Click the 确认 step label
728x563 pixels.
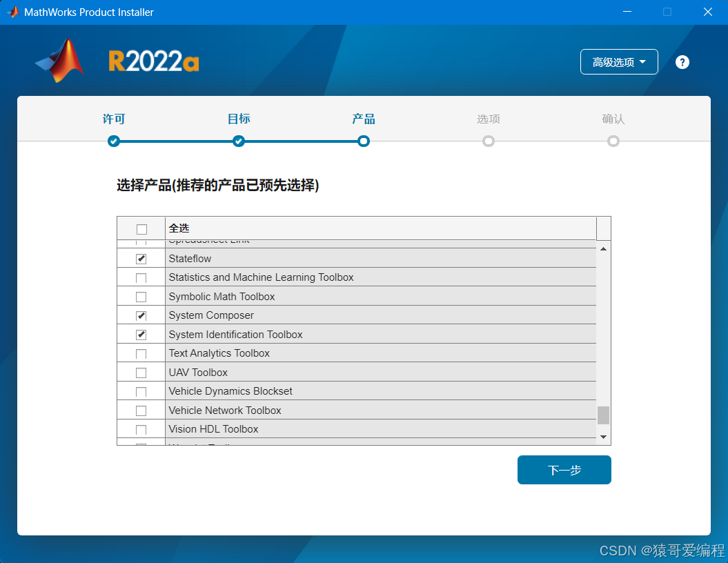coord(613,119)
